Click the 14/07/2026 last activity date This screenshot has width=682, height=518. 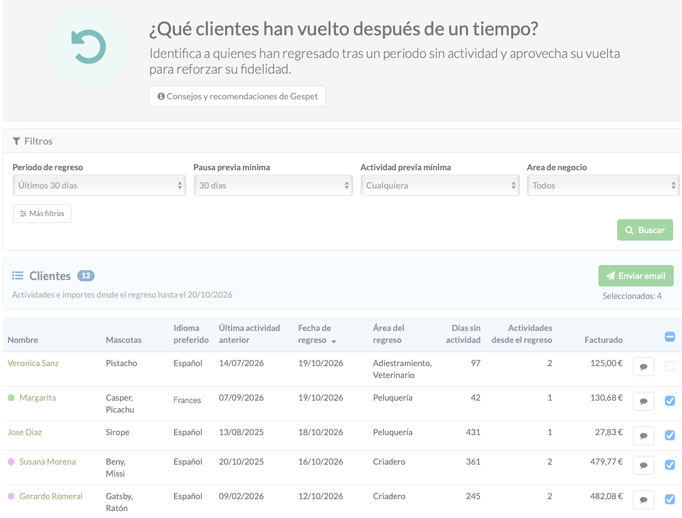point(241,363)
